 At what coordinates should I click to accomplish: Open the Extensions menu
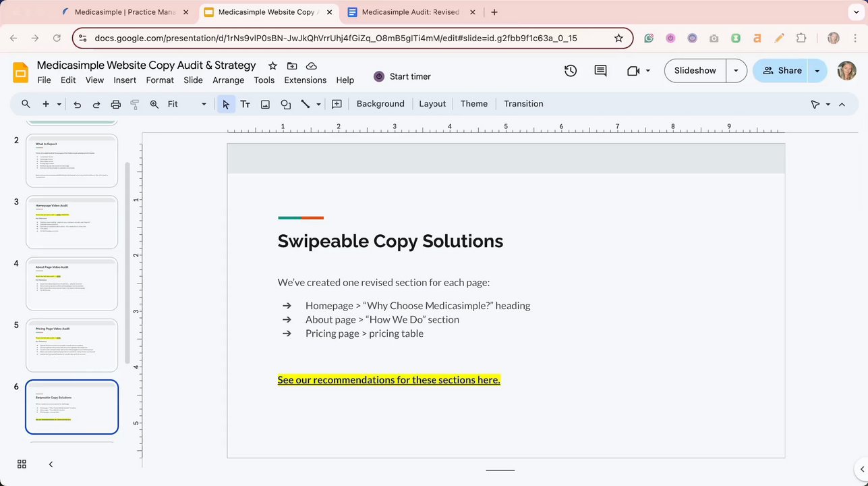(306, 80)
